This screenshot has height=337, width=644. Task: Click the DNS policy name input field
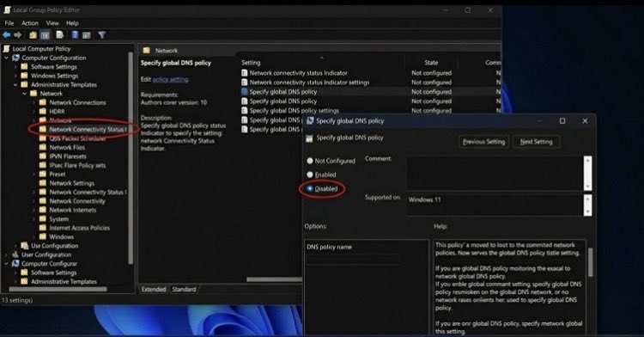(x=353, y=260)
